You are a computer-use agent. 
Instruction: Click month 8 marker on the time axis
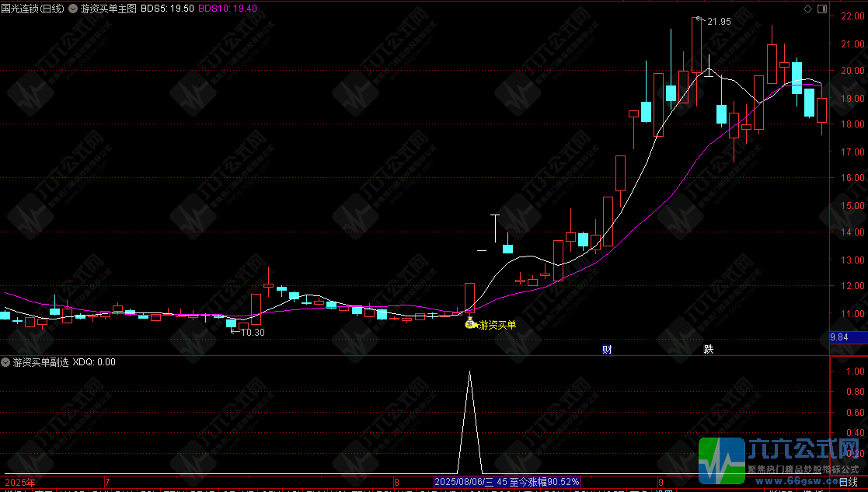pos(397,483)
